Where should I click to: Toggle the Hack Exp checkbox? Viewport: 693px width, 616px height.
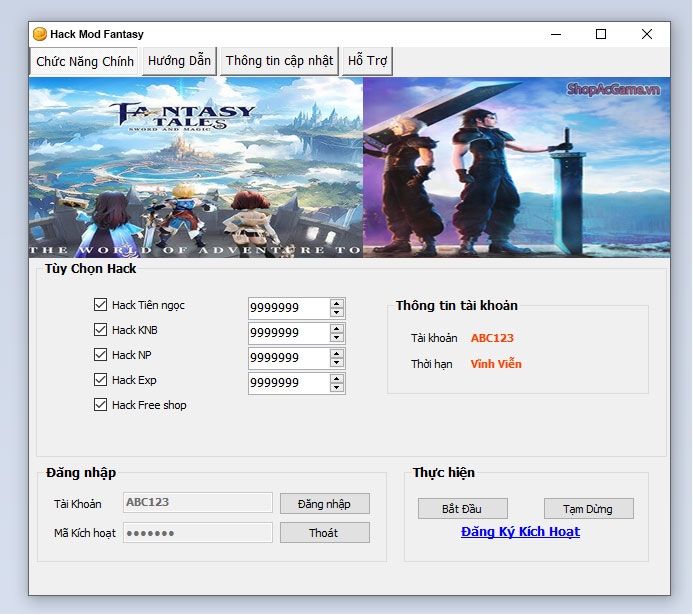[100, 380]
